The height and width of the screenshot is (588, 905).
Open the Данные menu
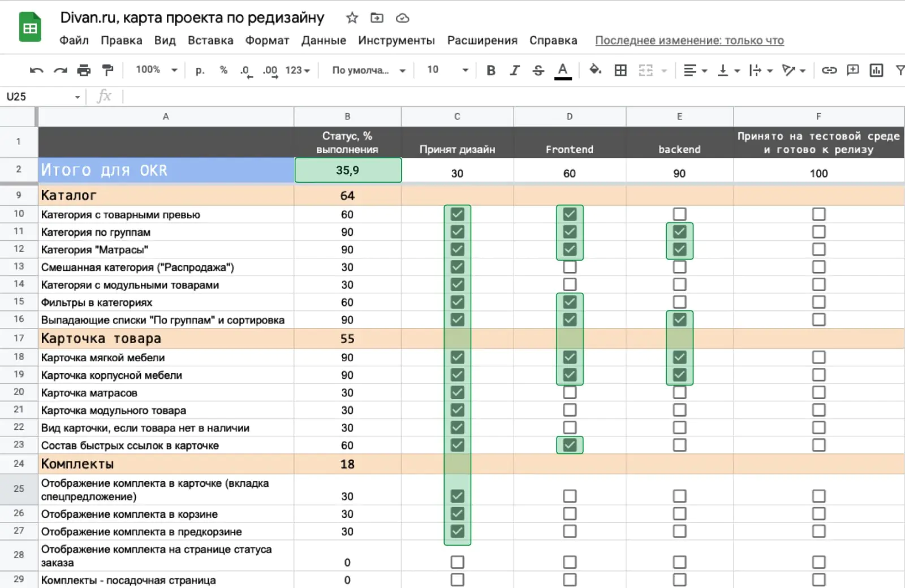324,40
